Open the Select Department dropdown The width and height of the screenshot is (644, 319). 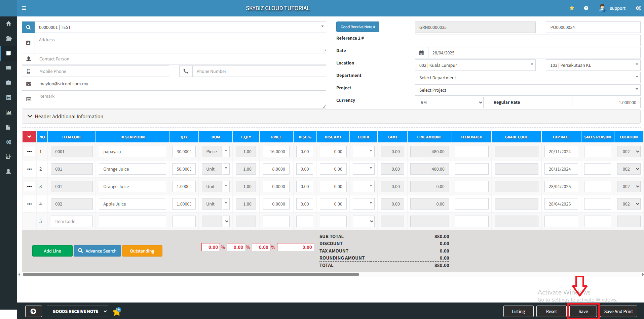coord(527,78)
